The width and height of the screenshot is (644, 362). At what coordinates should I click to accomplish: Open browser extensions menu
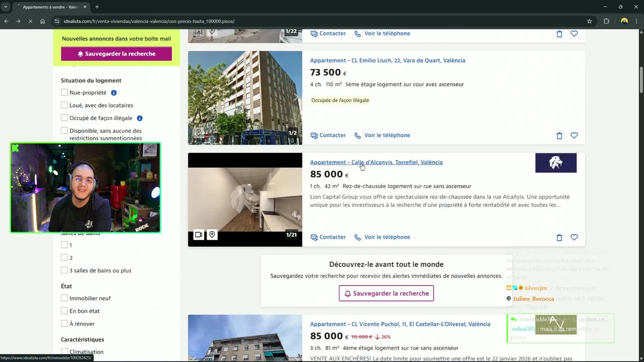click(x=606, y=21)
